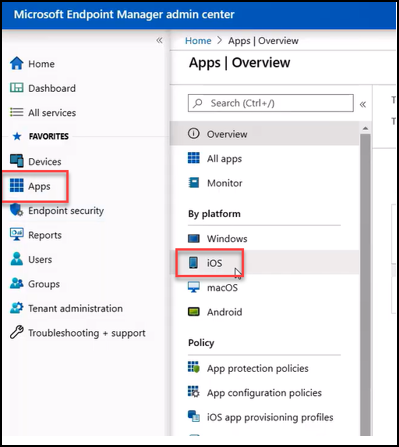Click the Endpoint security shield icon
The image size is (399, 447).
pyautogui.click(x=17, y=210)
